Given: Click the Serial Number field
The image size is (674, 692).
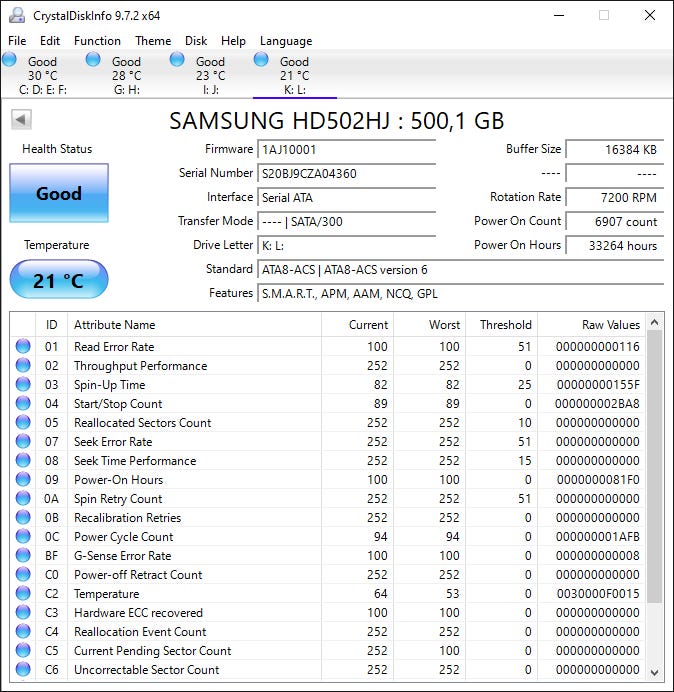Looking at the screenshot, I should coord(346,174).
